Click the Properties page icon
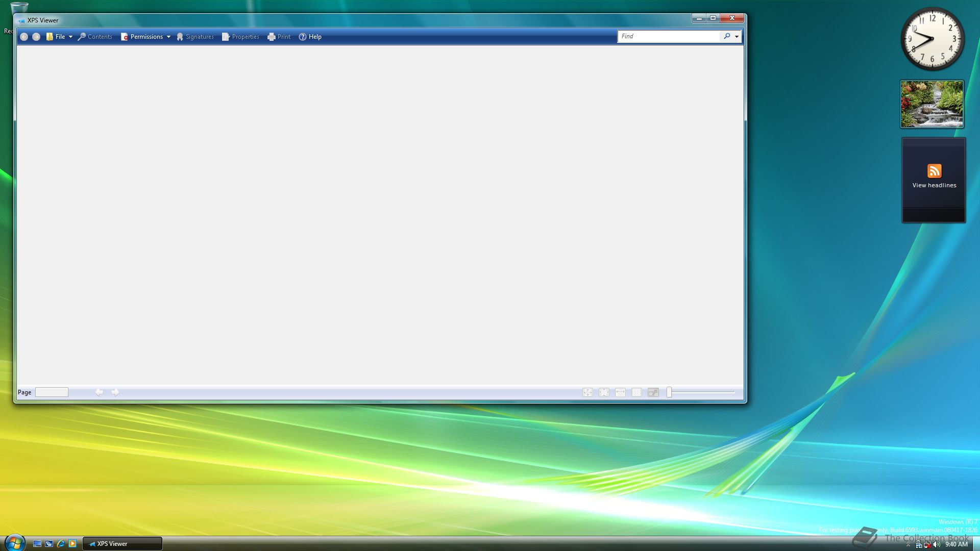This screenshot has height=551, width=980. tap(226, 37)
